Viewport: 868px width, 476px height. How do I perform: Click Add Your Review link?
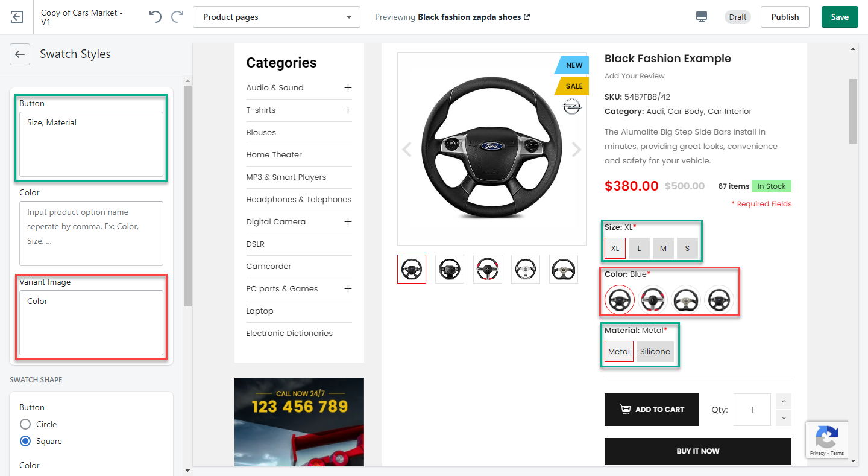[x=635, y=76]
